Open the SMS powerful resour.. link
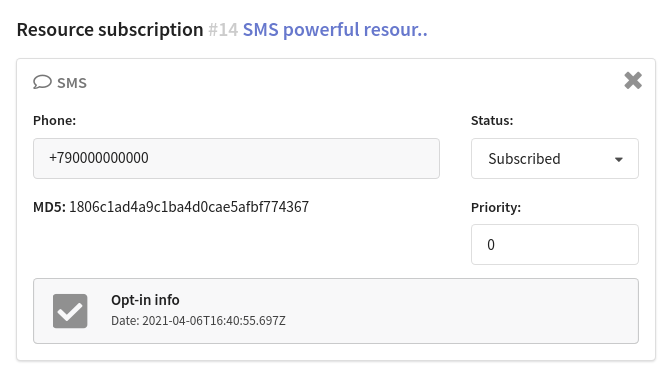 [335, 30]
